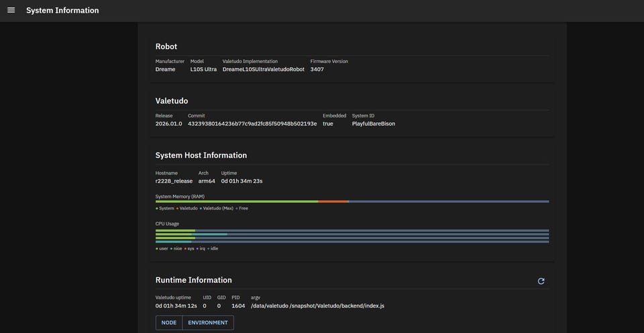The image size is (644, 333).
Task: Click the 'Valetudo (Max)' memory legend entry
Action: pos(217,208)
